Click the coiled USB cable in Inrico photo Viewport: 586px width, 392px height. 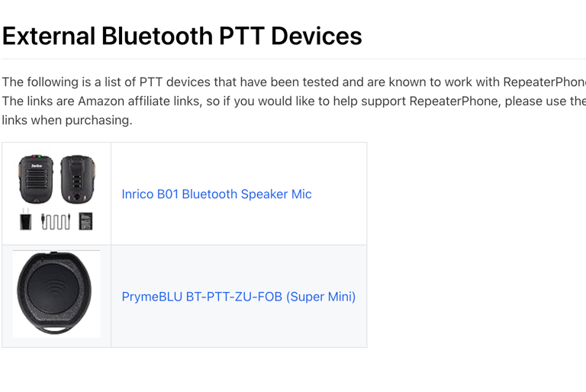click(55, 221)
